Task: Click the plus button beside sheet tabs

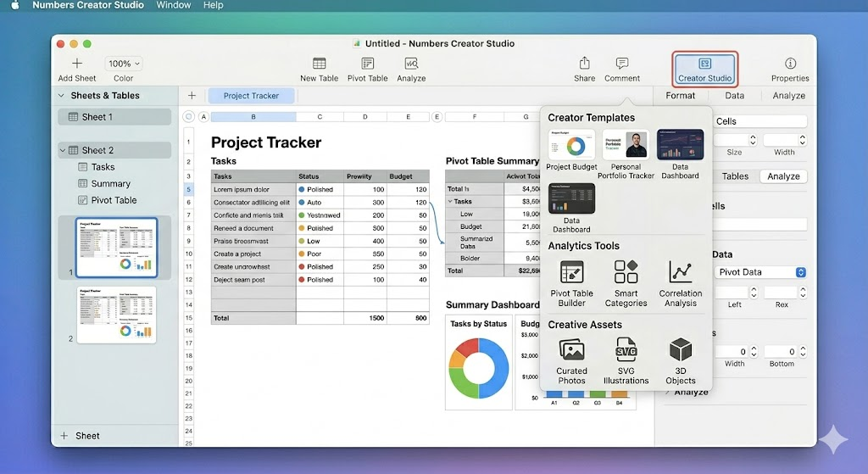Action: pyautogui.click(x=192, y=95)
